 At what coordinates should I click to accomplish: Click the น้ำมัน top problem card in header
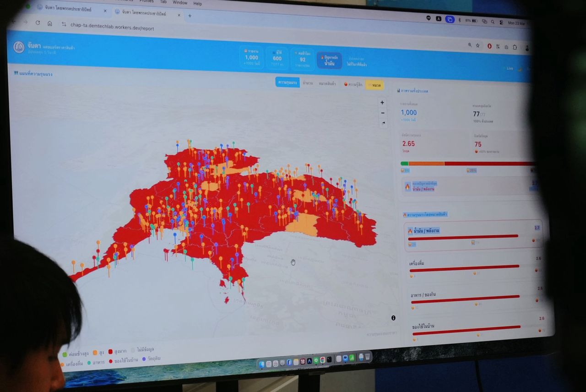pyautogui.click(x=329, y=60)
